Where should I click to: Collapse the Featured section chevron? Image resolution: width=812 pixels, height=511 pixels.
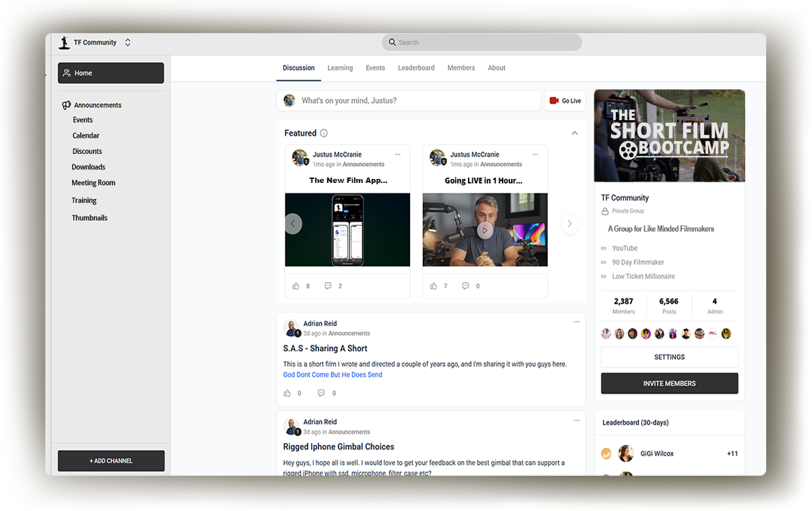click(x=575, y=133)
